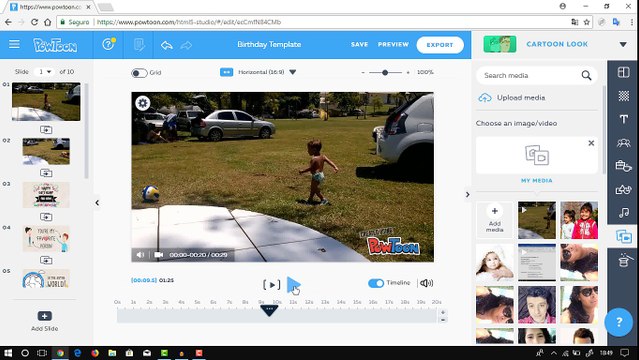Open the notes clipboard icon
Image resolution: width=639 pixels, height=360 pixels.
[139, 44]
